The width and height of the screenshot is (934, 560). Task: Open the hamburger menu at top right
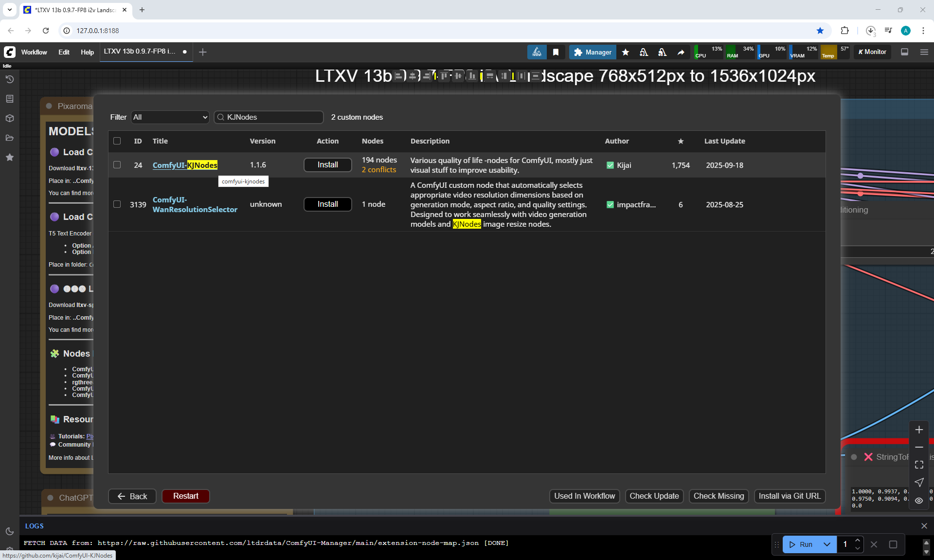(924, 52)
